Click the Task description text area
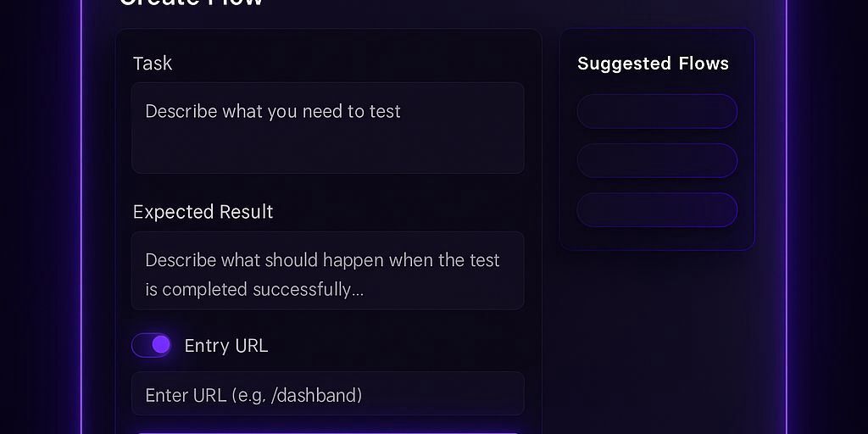 point(327,128)
